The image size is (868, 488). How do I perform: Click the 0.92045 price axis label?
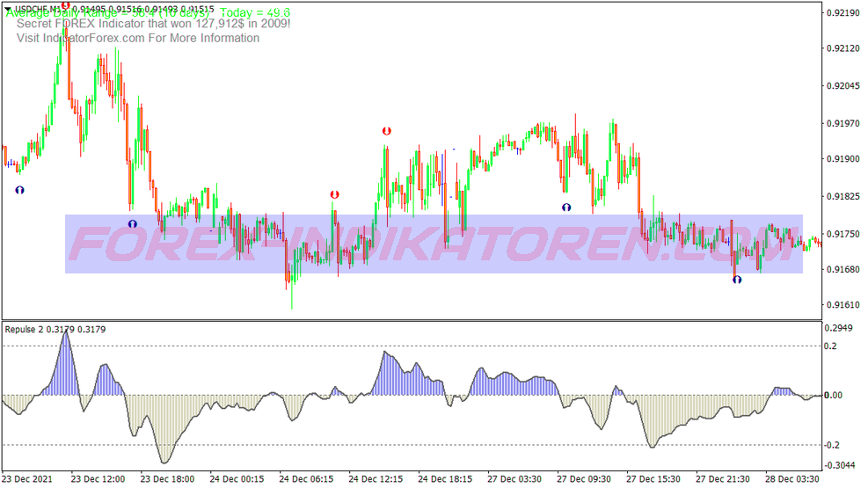[843, 86]
